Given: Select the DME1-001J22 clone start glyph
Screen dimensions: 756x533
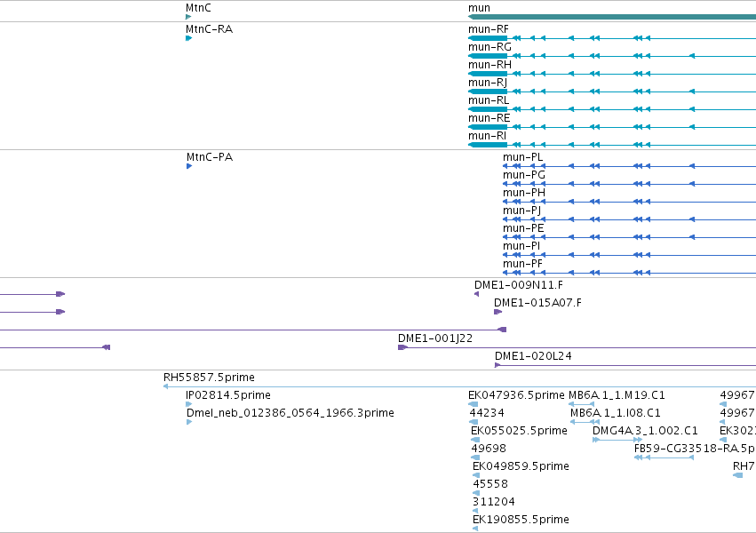Looking at the screenshot, I should (403, 347).
